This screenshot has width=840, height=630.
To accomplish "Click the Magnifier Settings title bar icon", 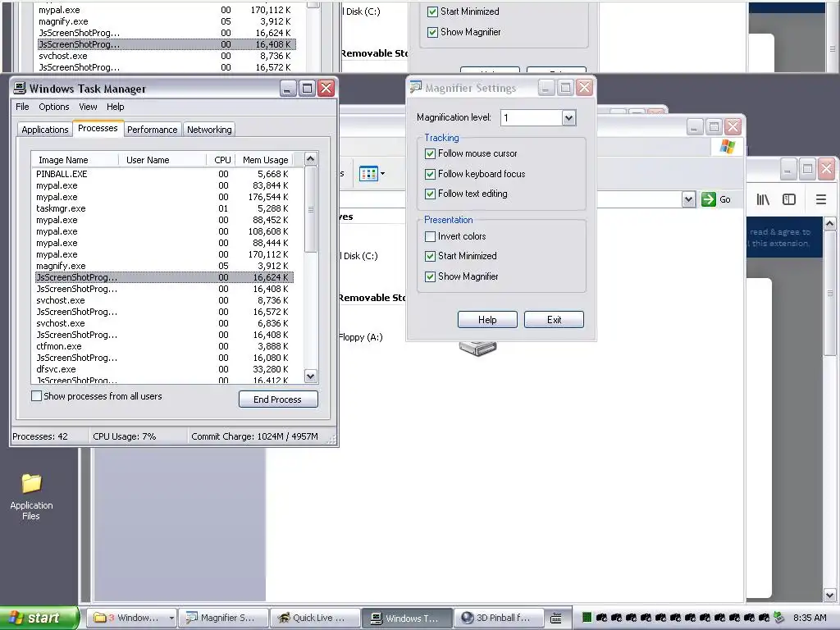I will pyautogui.click(x=416, y=87).
